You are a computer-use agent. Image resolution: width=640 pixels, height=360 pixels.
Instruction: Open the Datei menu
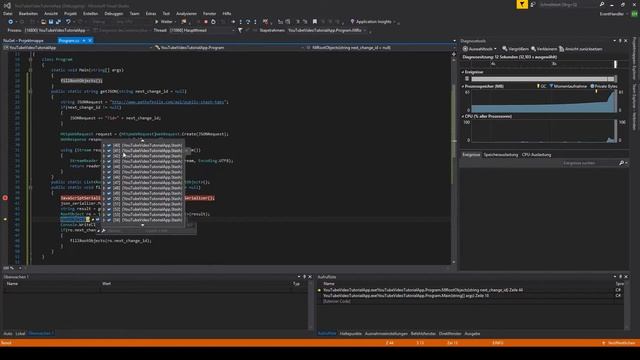7,13
